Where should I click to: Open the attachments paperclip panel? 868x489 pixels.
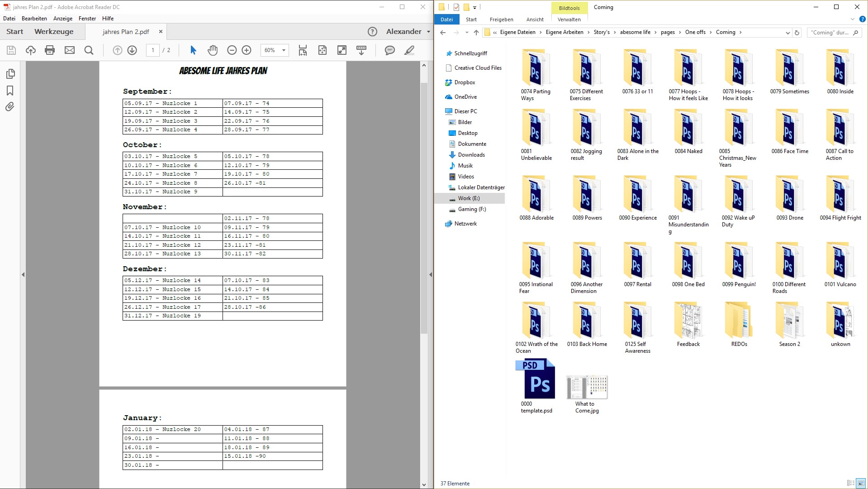coord(10,107)
